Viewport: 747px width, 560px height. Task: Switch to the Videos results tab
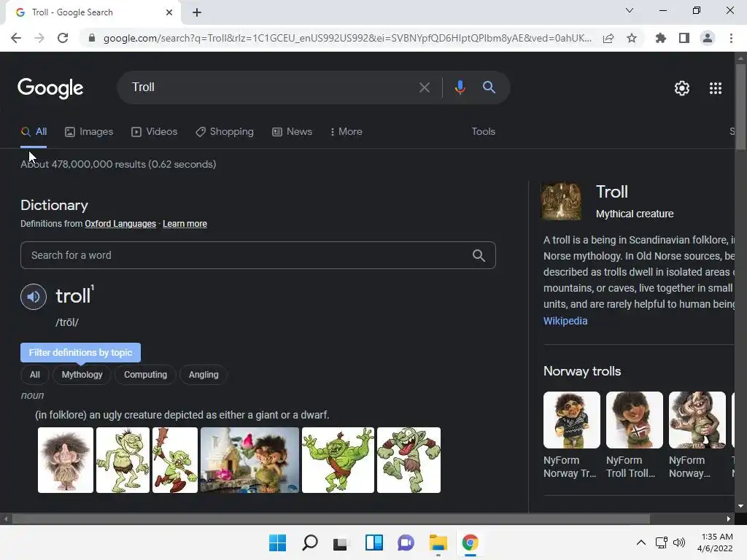pos(155,132)
